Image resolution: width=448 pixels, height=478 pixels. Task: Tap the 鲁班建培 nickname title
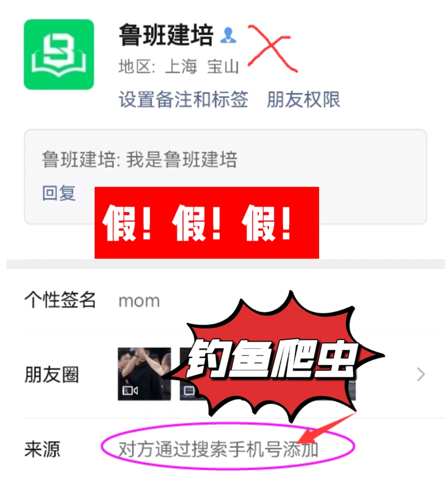(x=166, y=35)
